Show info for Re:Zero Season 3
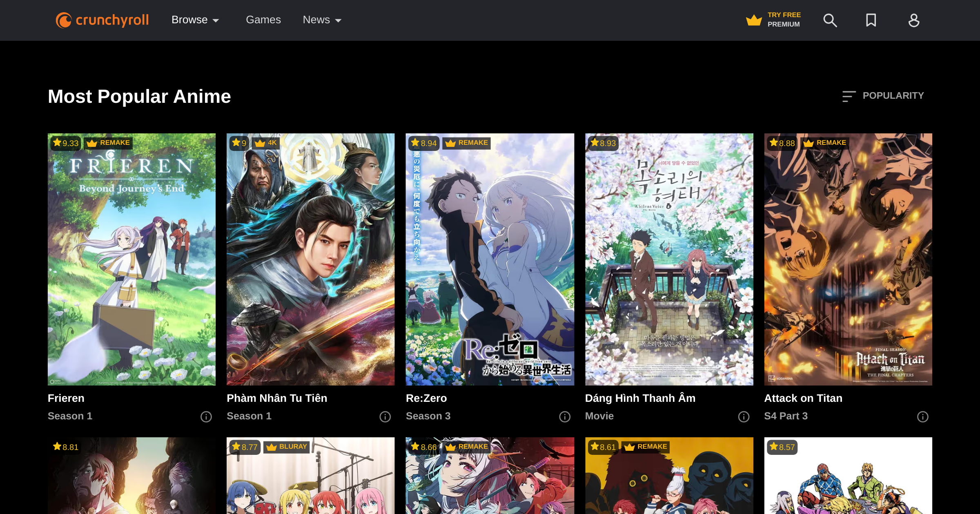Image resolution: width=980 pixels, height=514 pixels. [x=565, y=417]
